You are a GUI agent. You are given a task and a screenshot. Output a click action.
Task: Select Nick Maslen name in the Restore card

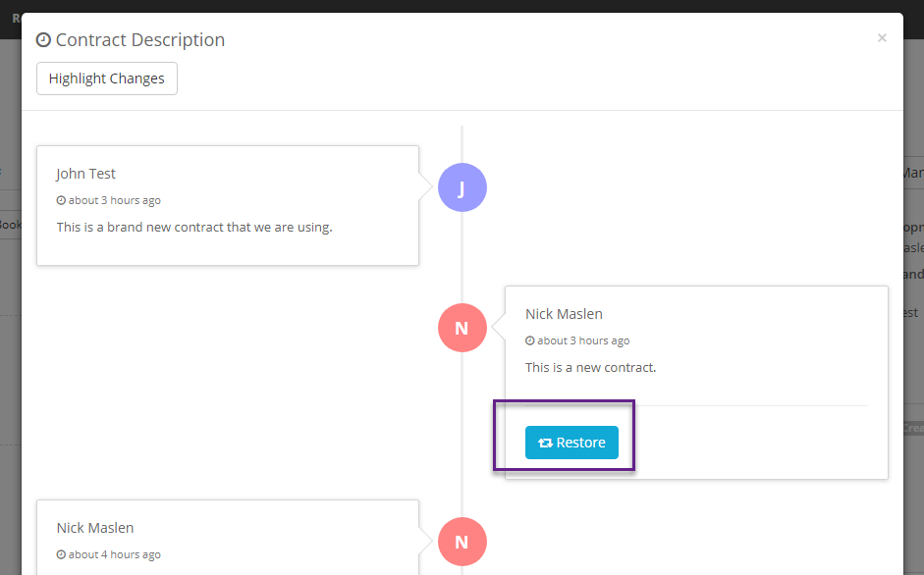(564, 314)
